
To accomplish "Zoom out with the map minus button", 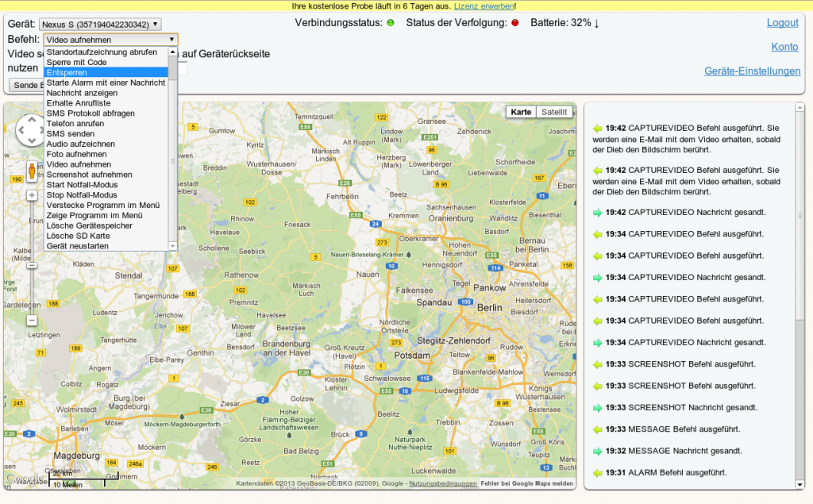I will (32, 321).
